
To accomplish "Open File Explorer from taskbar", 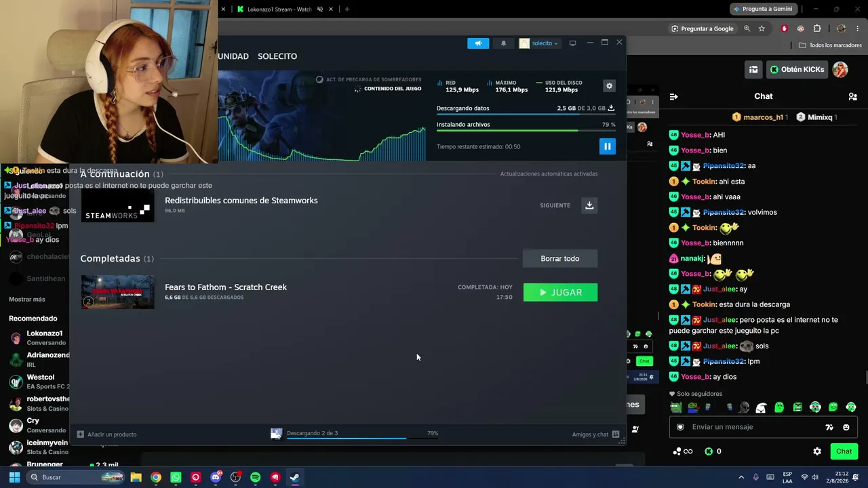I will coord(136,477).
